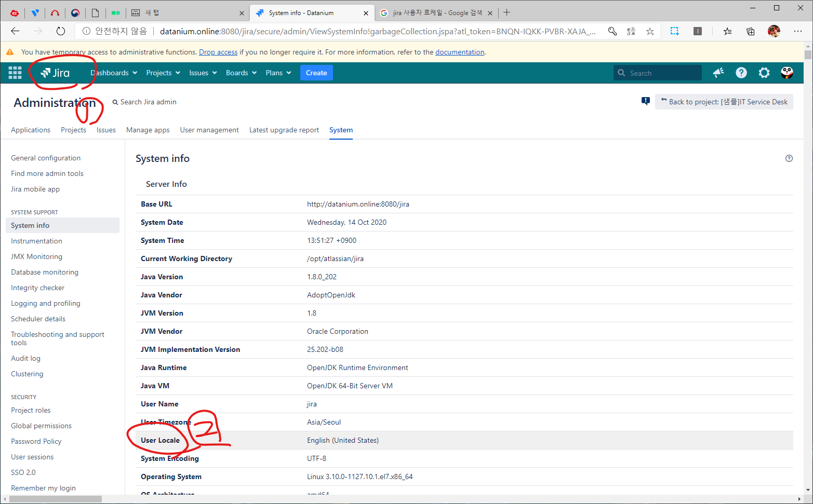
Task: Open the documentation link in the banner
Action: [460, 52]
